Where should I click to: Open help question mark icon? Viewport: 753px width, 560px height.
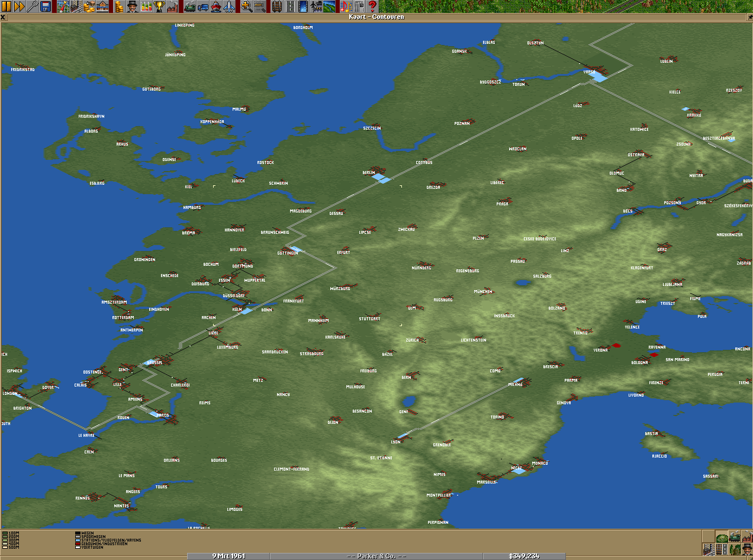[x=374, y=7]
